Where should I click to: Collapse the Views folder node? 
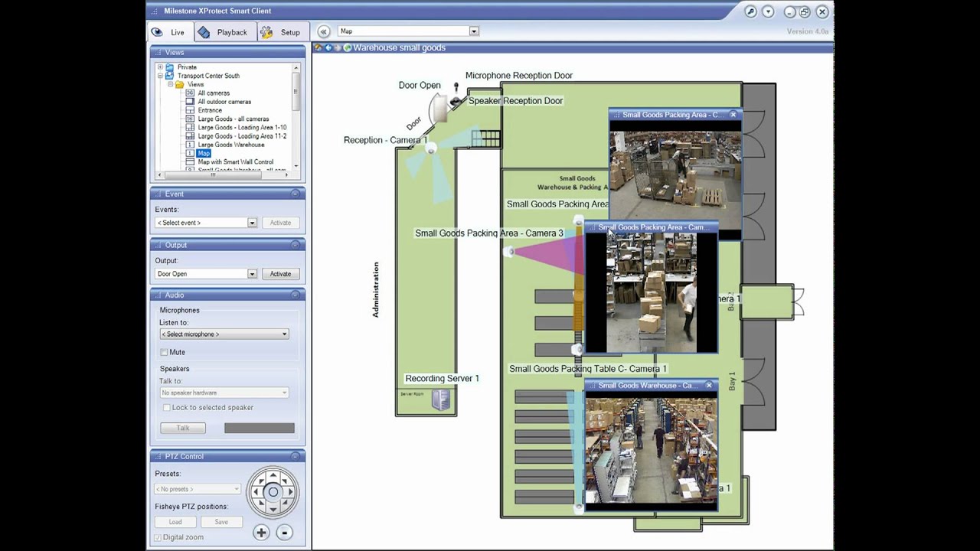pyautogui.click(x=170, y=84)
